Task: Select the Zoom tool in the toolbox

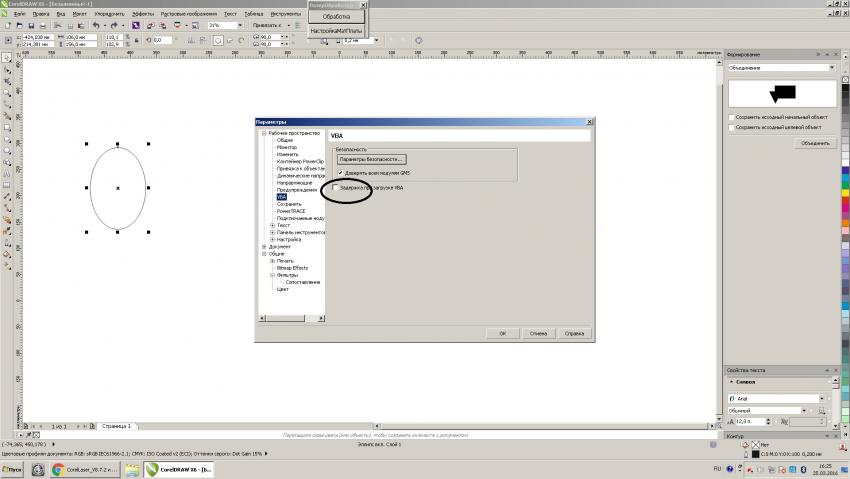Action: click(x=7, y=92)
